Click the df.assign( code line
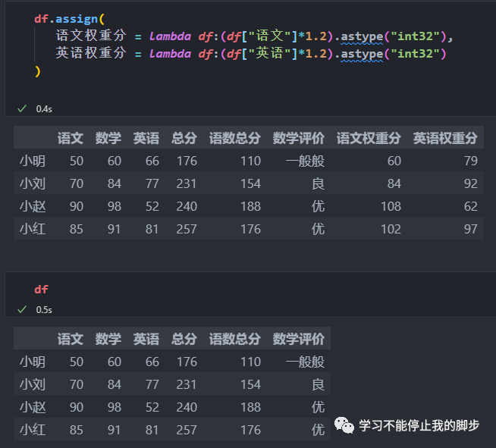 coord(69,19)
